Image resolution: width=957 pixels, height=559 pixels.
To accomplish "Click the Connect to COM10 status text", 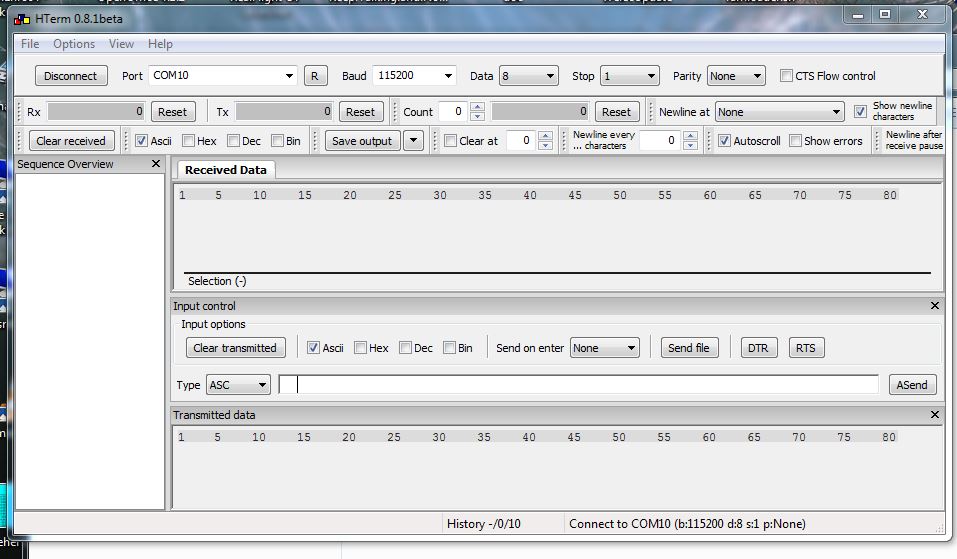I will [x=687, y=524].
